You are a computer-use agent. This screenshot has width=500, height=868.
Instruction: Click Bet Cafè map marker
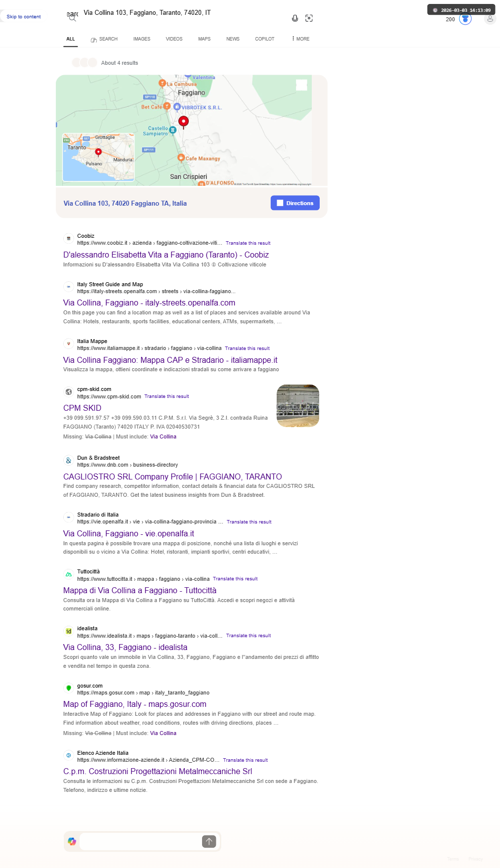[x=167, y=106]
